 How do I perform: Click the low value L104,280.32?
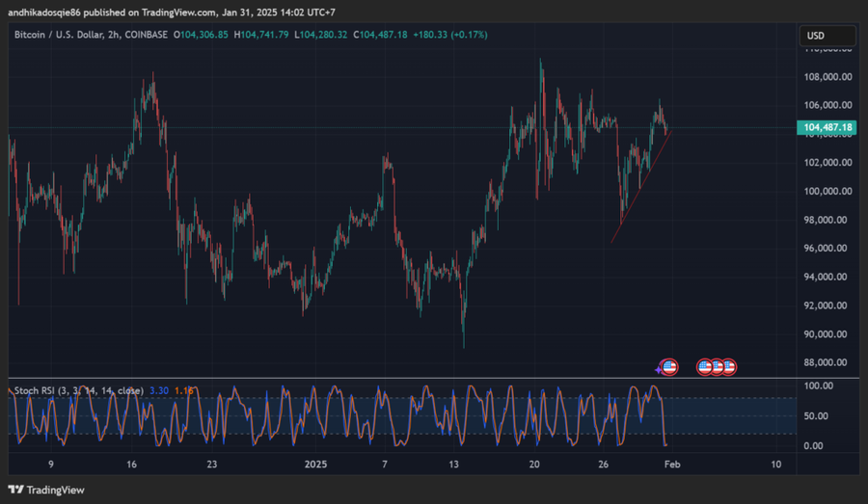321,35
